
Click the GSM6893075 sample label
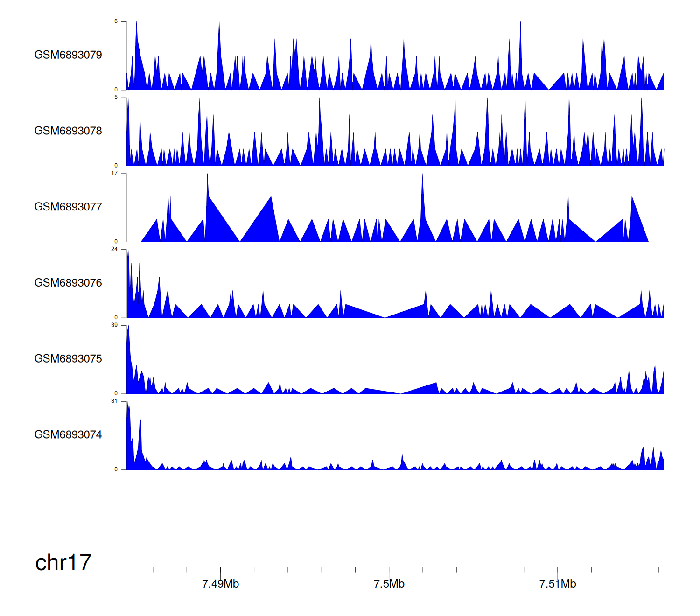68,359
